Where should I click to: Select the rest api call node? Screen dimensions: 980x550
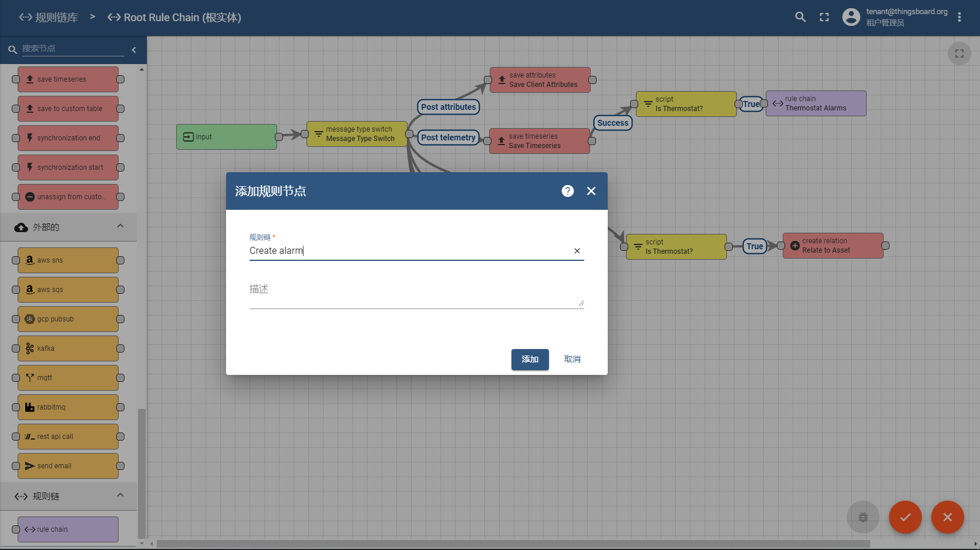pyautogui.click(x=68, y=437)
